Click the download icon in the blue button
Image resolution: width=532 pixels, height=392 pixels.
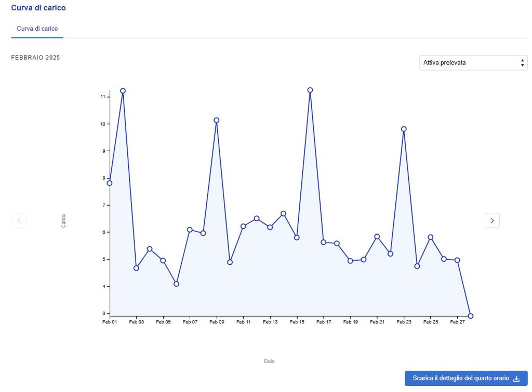(x=516, y=379)
